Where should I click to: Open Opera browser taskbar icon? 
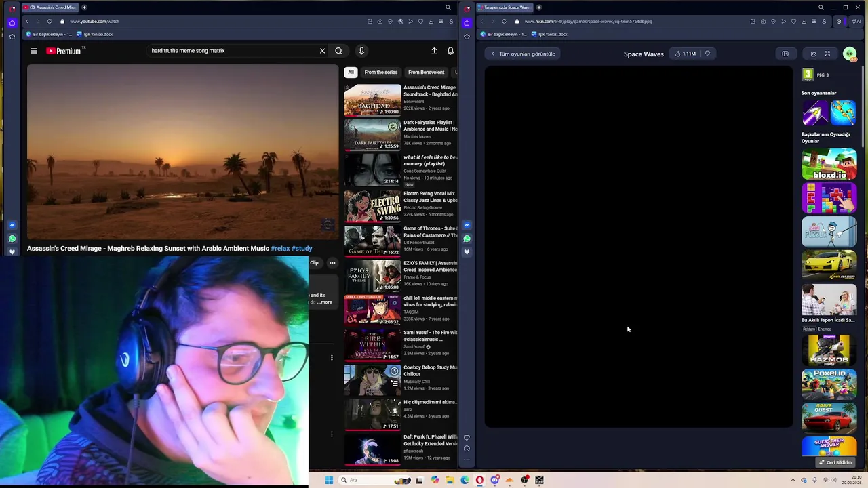pyautogui.click(x=479, y=480)
